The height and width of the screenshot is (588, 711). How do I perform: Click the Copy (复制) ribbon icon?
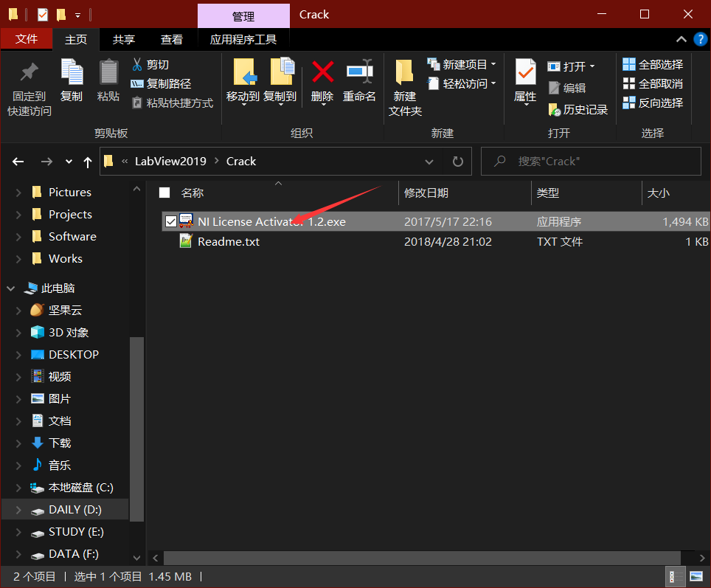click(x=72, y=72)
